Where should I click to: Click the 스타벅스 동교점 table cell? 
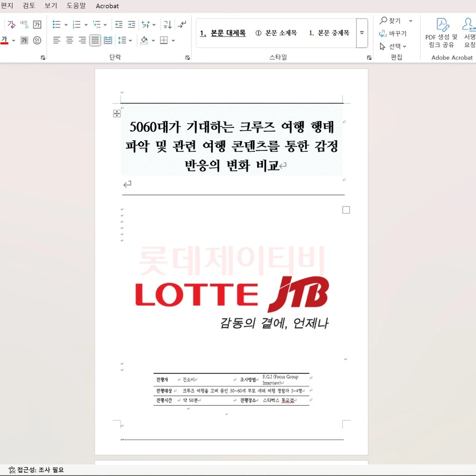pos(278,401)
